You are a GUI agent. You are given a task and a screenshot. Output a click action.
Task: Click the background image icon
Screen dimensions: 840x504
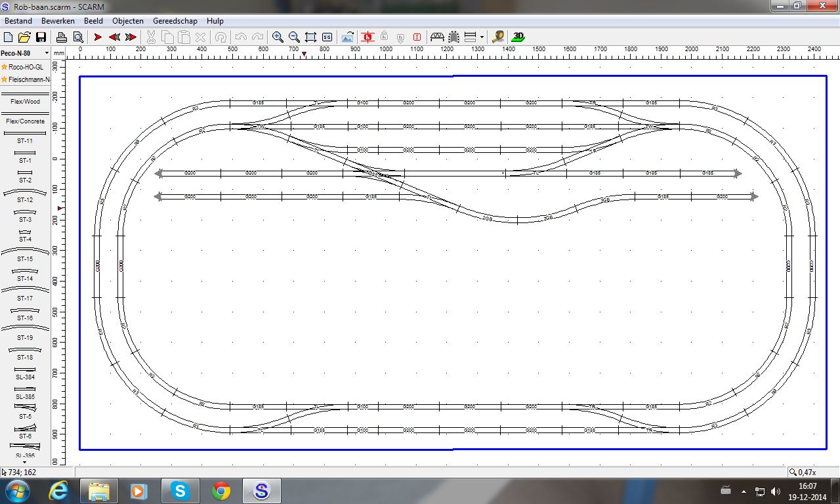click(348, 37)
